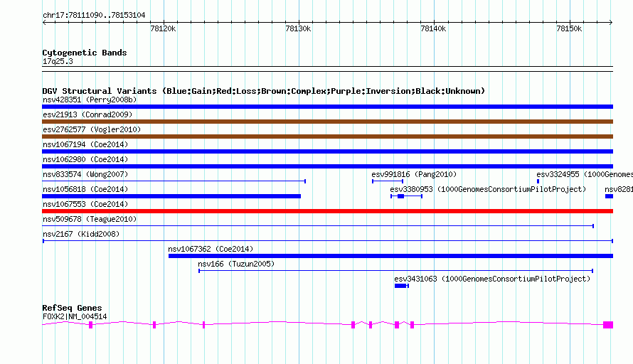This screenshot has width=633, height=364.
Task: Select the thick blue nsv1056818 bar
Action: 171,196
